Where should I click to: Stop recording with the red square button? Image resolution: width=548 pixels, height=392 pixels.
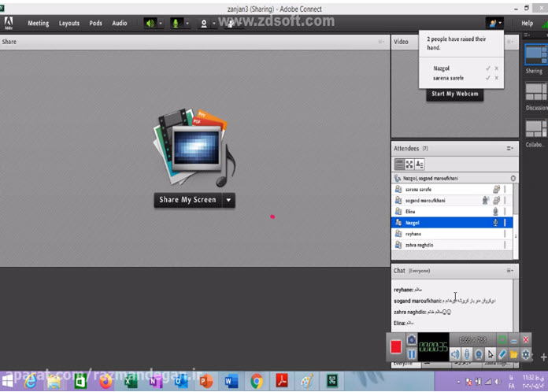[396, 347]
